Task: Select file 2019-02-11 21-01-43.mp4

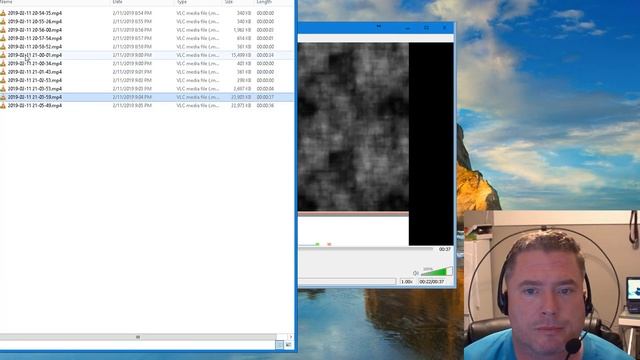Action: click(x=35, y=72)
